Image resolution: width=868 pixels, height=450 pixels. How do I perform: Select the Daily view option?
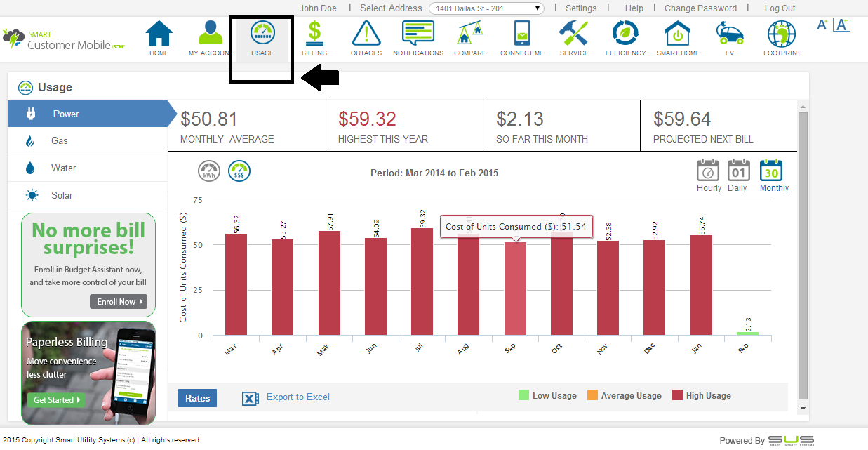737,171
